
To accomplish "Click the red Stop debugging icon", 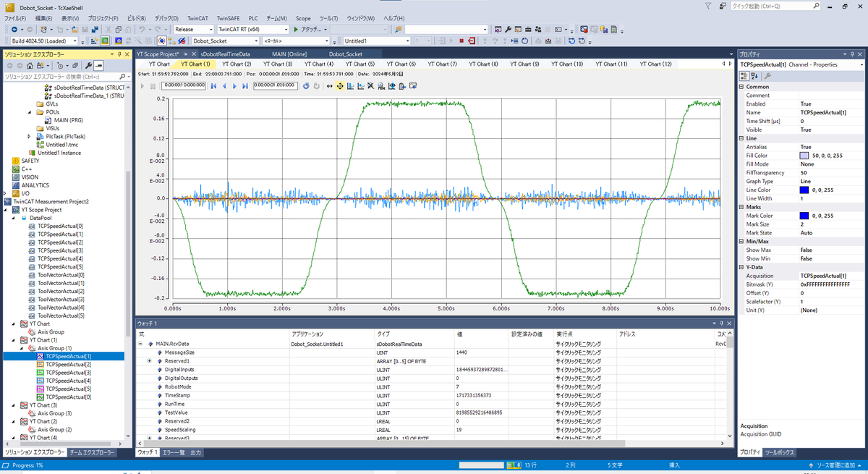I will pyautogui.click(x=461, y=41).
